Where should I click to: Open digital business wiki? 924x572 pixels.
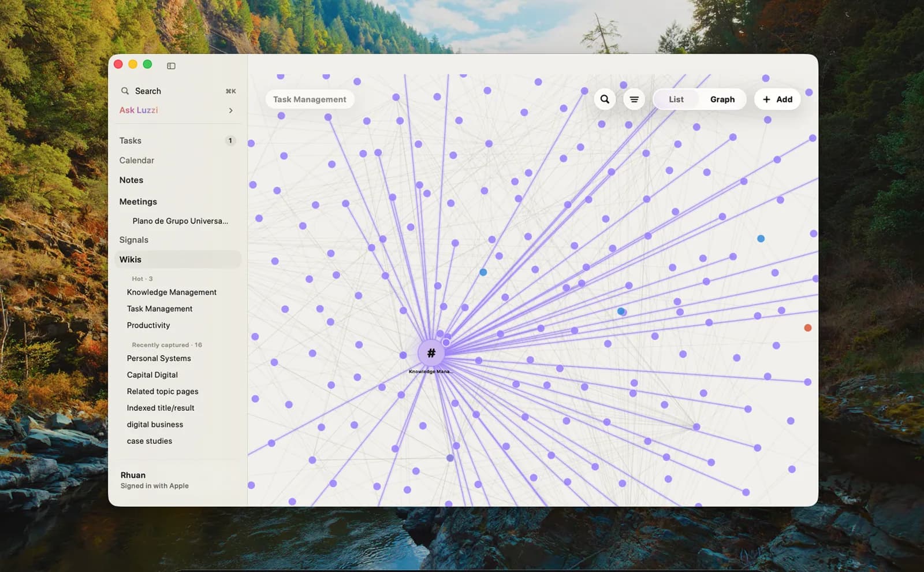coord(155,424)
